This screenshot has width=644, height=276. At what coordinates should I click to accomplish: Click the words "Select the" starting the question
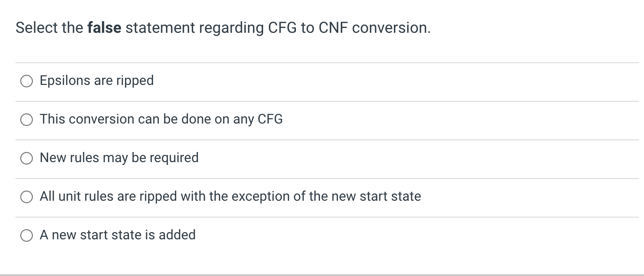point(49,28)
